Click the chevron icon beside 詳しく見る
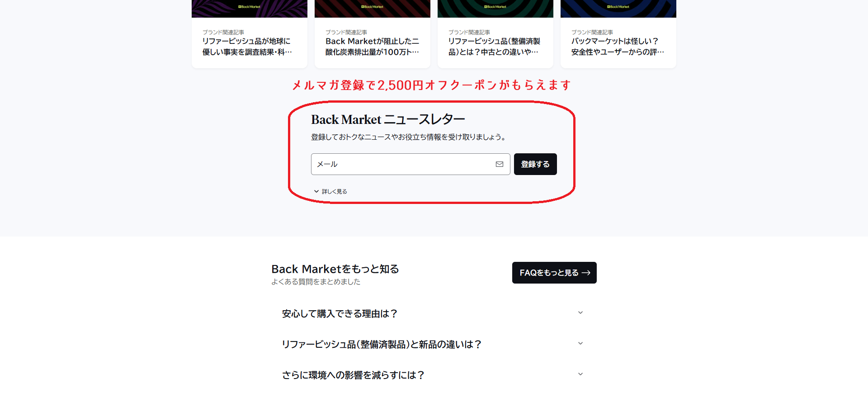The width and height of the screenshot is (868, 412). click(x=316, y=191)
